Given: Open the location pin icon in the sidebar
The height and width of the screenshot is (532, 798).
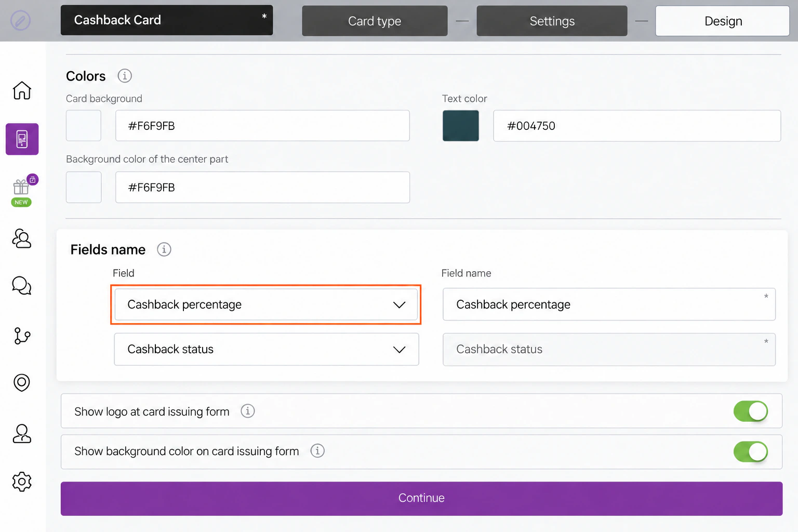Looking at the screenshot, I should click(22, 383).
